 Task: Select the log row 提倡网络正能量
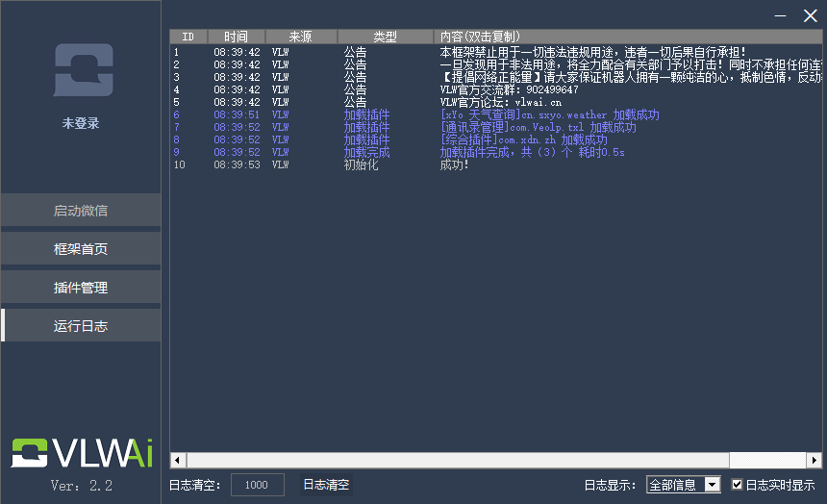click(x=496, y=77)
